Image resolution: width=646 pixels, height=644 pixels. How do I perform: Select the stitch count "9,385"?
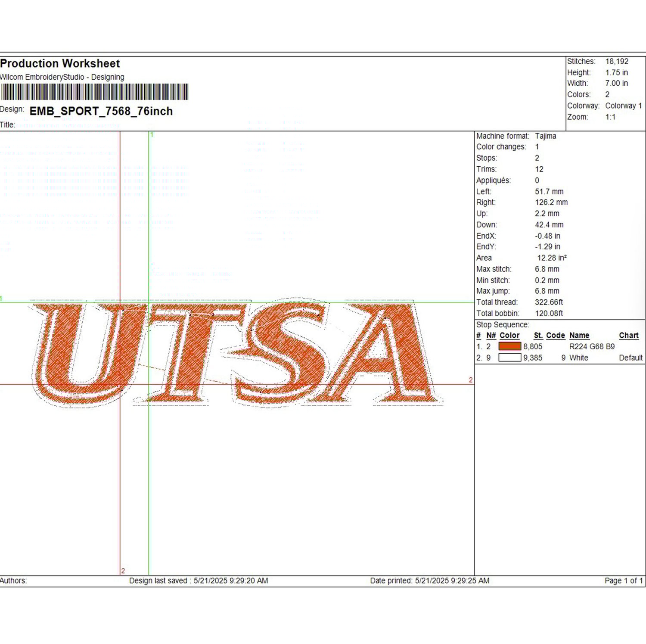(x=533, y=358)
